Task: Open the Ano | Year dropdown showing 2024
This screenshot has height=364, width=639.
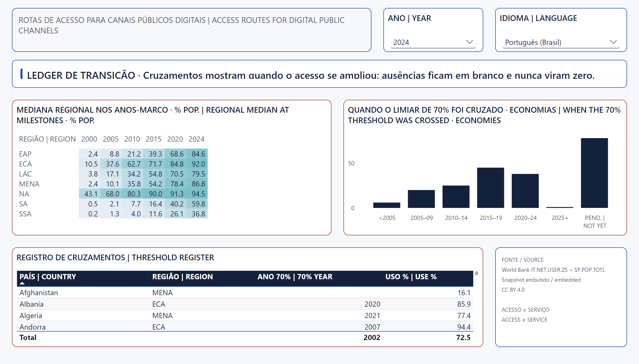Action: click(433, 42)
